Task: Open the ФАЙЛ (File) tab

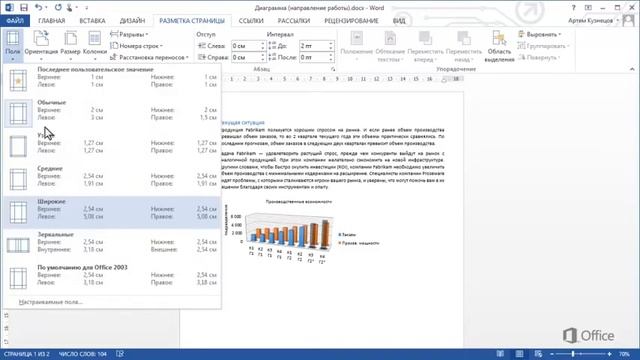Action: (x=15, y=20)
